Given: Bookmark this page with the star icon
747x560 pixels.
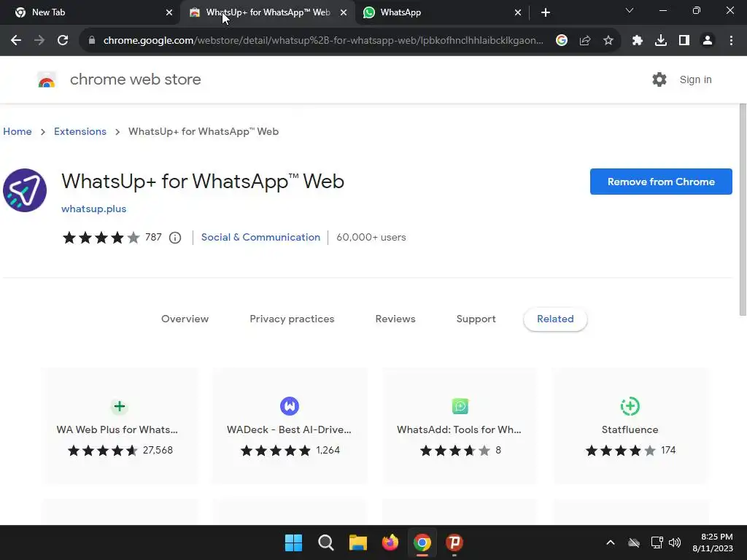Looking at the screenshot, I should coord(608,41).
